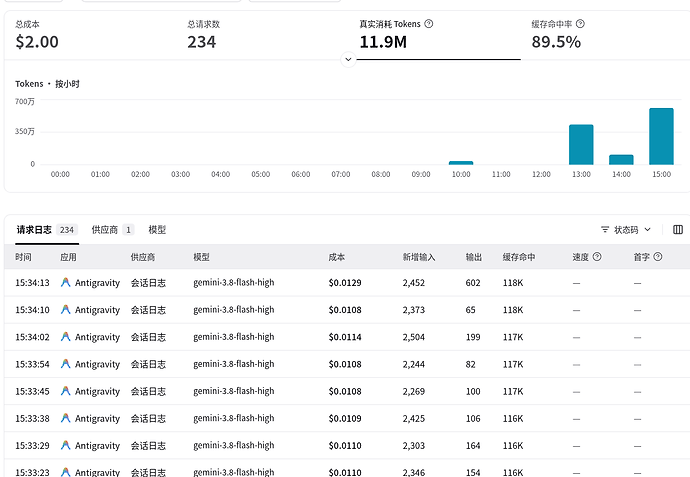Click the 14:00 bar in Tokens chart
Image resolution: width=690 pixels, height=477 pixels.
click(x=621, y=160)
